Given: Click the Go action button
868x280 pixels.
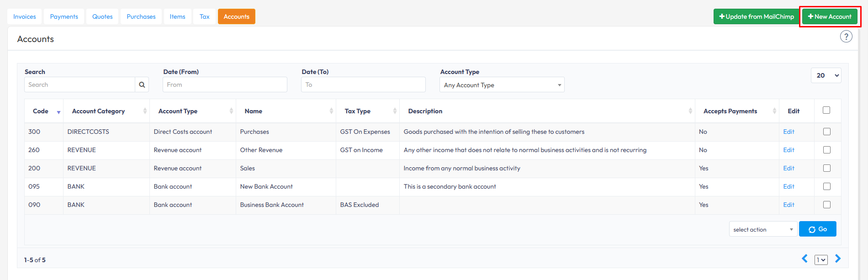Looking at the screenshot, I should point(818,229).
